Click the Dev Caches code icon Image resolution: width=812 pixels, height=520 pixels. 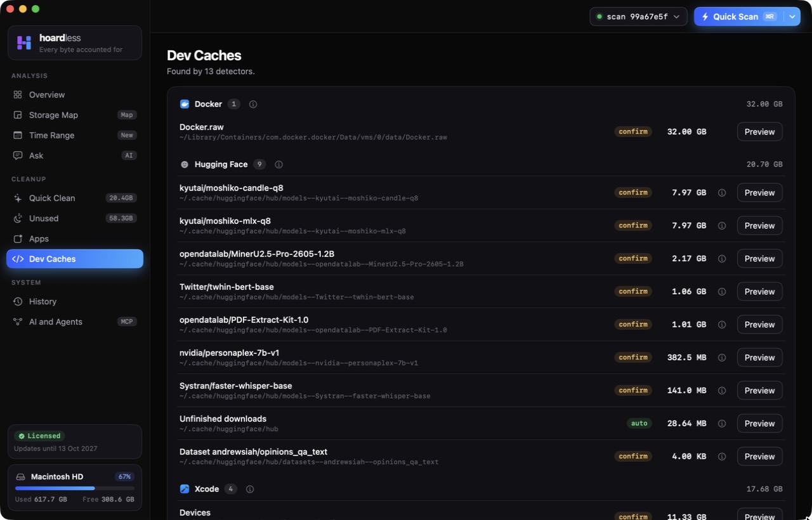[18, 259]
